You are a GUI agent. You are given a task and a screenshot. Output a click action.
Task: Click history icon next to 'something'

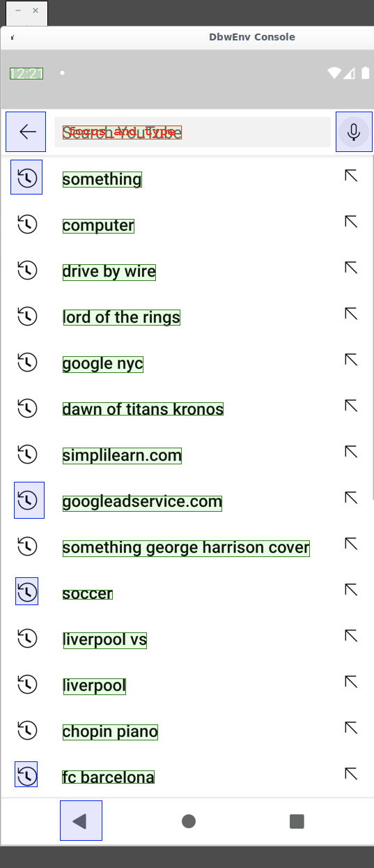pyautogui.click(x=26, y=177)
